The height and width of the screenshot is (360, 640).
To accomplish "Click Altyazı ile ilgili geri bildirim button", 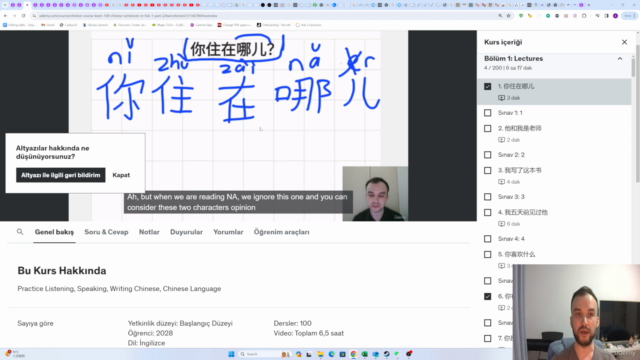I will click(x=60, y=175).
